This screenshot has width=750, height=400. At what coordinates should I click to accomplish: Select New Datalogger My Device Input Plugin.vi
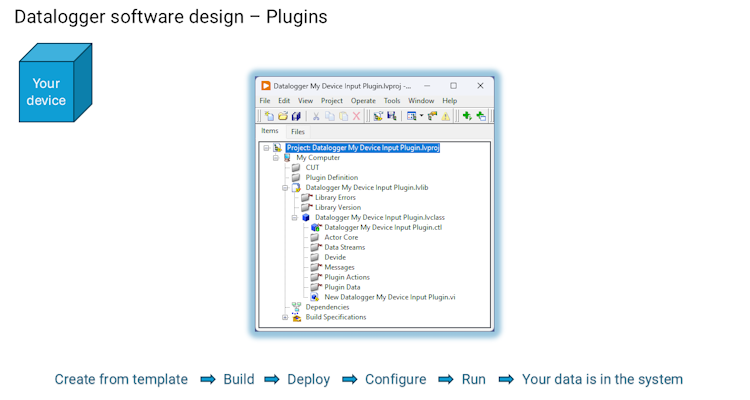(x=389, y=297)
